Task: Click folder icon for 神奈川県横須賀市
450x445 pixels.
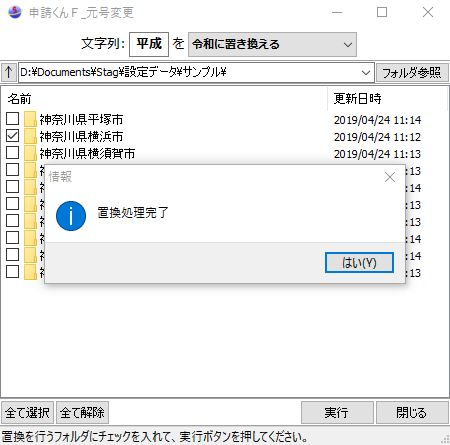Action: pyautogui.click(x=30, y=153)
